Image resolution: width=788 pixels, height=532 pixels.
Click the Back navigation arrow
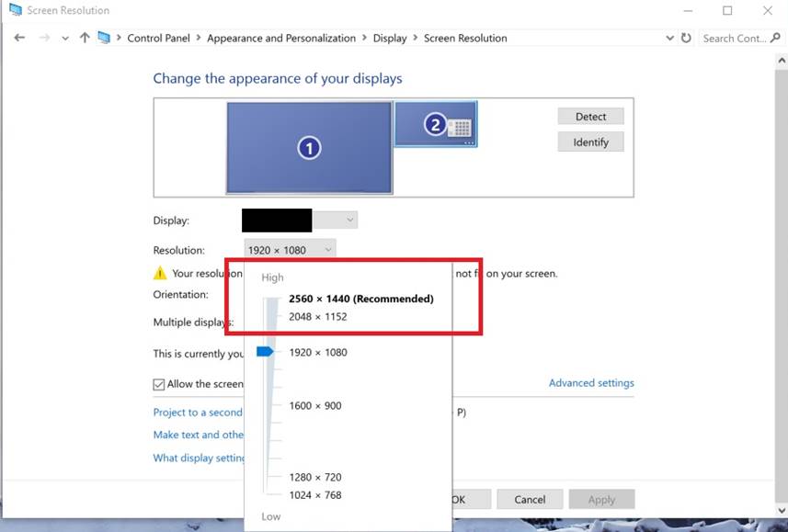pos(19,38)
